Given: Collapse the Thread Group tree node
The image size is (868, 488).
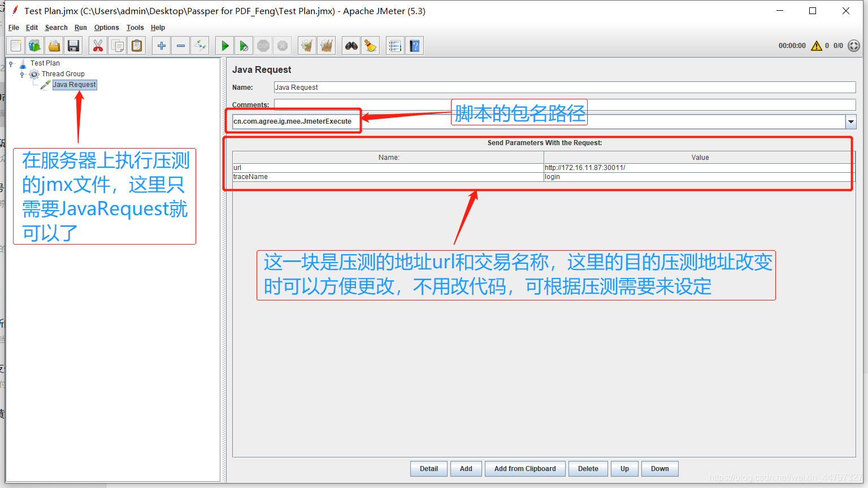Looking at the screenshot, I should point(22,75).
